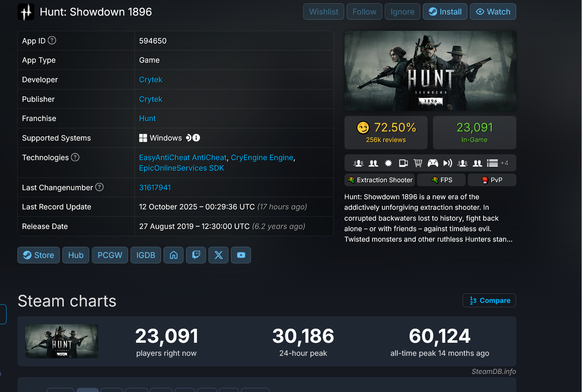
Task: Select the App ID value 594650
Action: coord(153,41)
